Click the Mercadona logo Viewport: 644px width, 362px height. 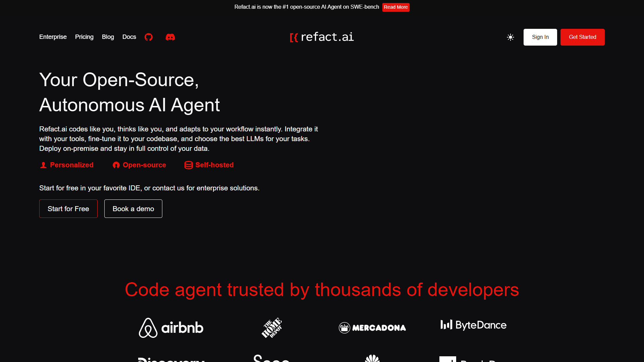pos(372,327)
